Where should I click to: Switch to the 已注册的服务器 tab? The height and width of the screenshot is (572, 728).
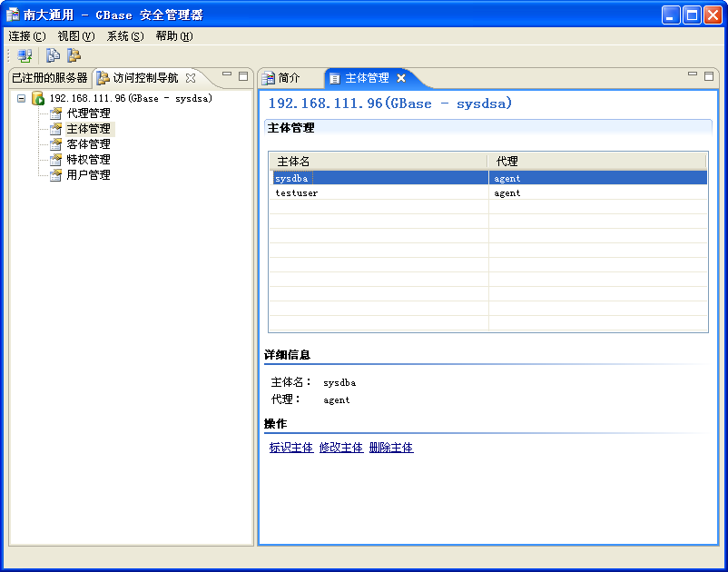pyautogui.click(x=49, y=78)
